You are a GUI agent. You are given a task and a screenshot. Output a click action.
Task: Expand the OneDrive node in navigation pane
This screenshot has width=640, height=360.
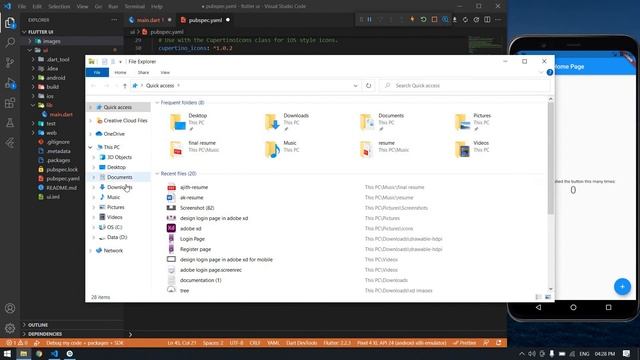point(91,134)
